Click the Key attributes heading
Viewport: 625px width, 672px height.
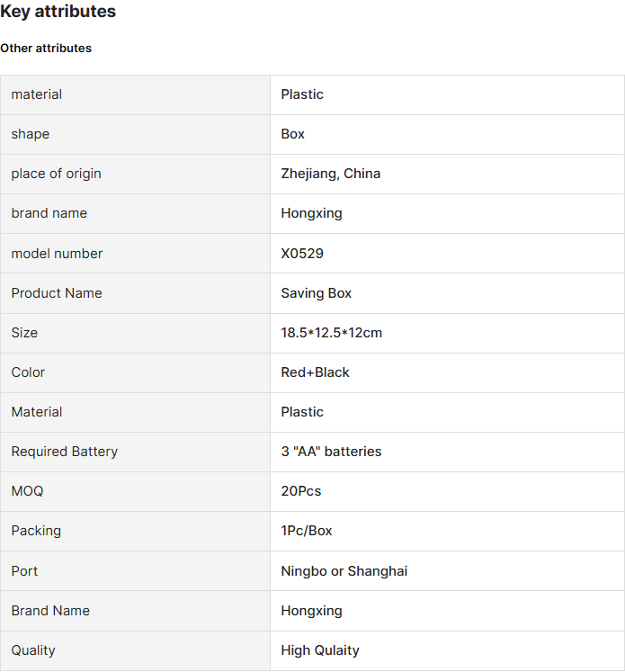point(58,12)
